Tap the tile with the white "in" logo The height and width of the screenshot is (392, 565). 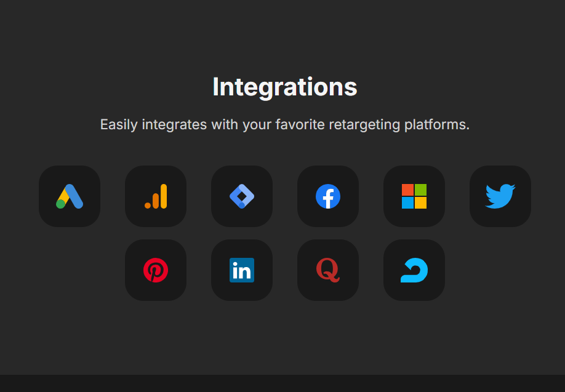[242, 270]
